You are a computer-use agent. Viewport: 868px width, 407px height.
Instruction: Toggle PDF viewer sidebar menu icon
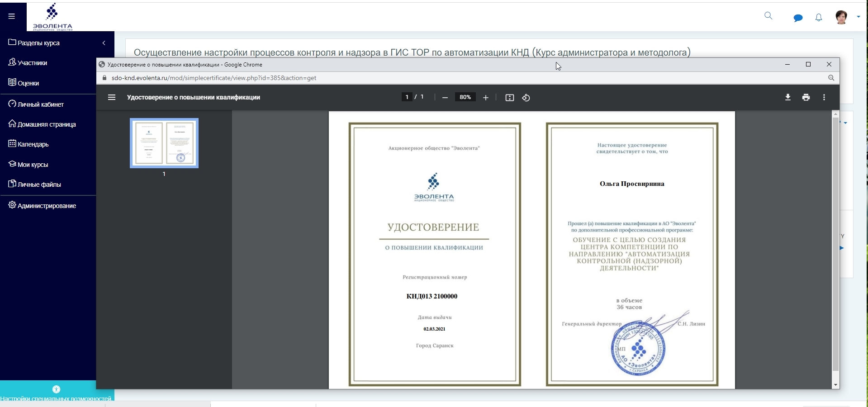coord(112,97)
